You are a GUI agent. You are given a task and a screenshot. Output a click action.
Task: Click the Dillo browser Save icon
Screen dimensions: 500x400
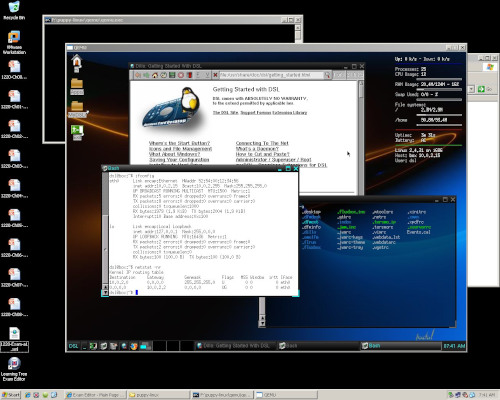point(172,75)
